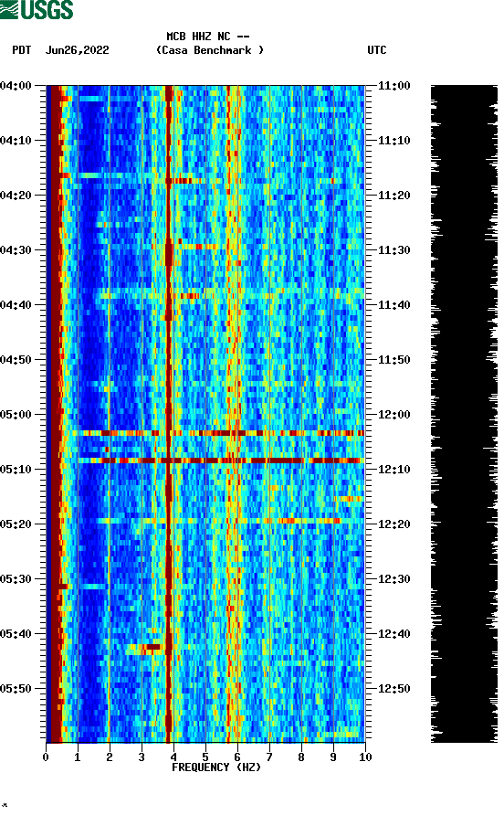
Task: Click the 11:40 UTC time label
Action: pos(394,305)
